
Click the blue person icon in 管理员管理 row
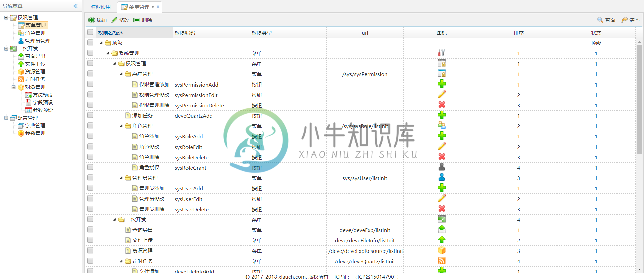coord(442,178)
